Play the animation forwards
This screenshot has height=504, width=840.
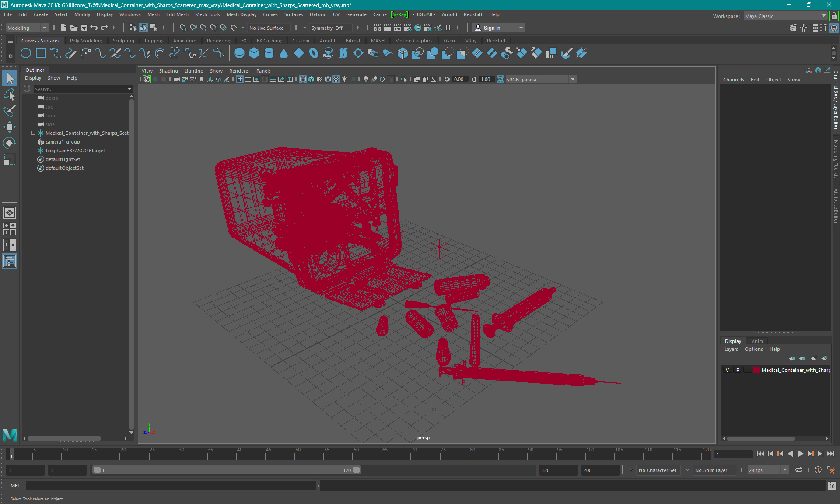tap(801, 454)
